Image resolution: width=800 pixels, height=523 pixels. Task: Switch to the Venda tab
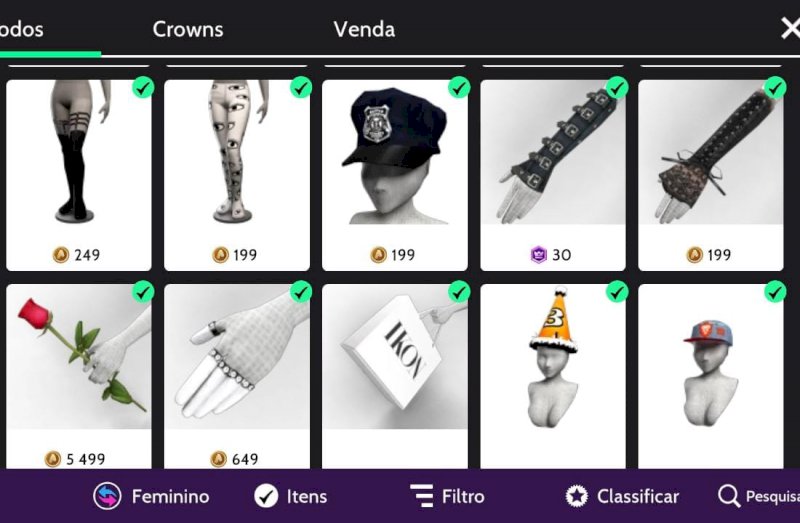pyautogui.click(x=364, y=30)
